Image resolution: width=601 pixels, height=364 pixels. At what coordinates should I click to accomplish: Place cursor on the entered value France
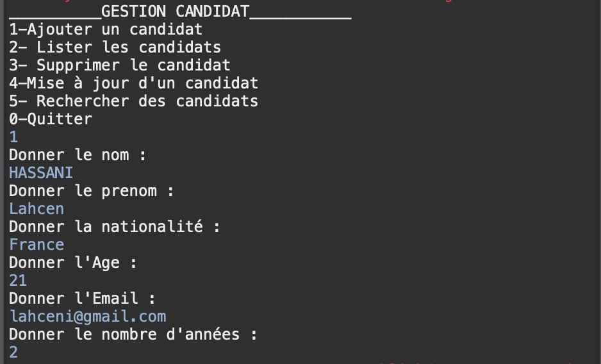pos(37,245)
